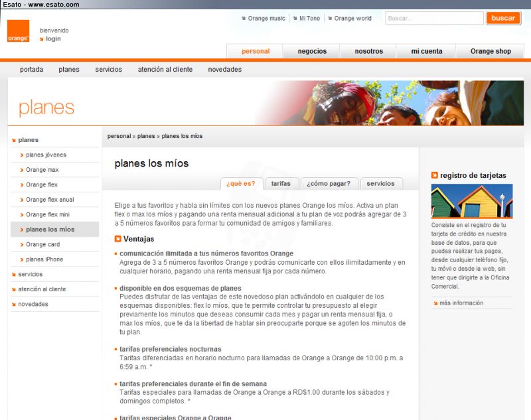Click the Orange logo
This screenshot has height=420, width=531.
[19, 31]
